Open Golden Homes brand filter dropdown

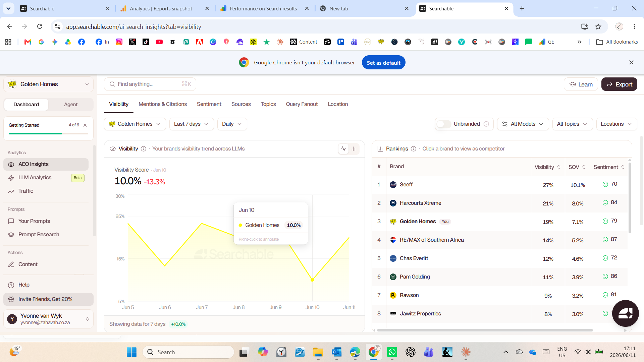[x=135, y=124]
